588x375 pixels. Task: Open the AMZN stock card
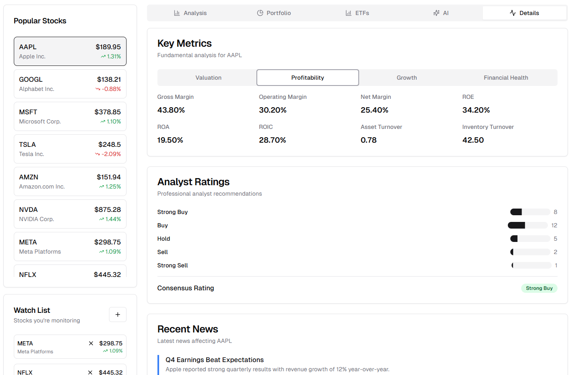[70, 181]
